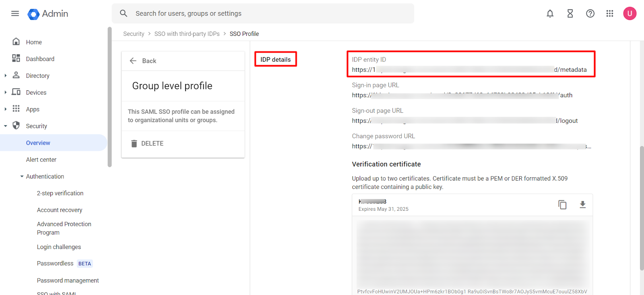
Task: Click the Security shield icon
Action: (16, 125)
